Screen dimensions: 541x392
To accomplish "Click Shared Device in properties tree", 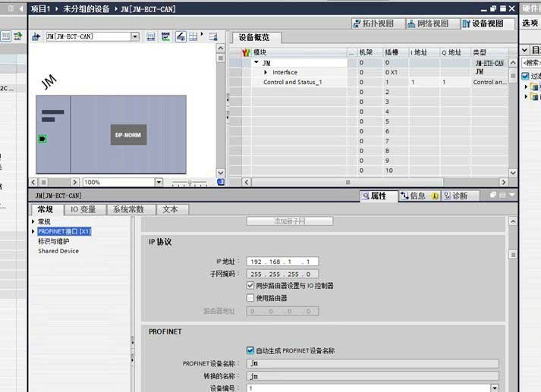I will [58, 251].
